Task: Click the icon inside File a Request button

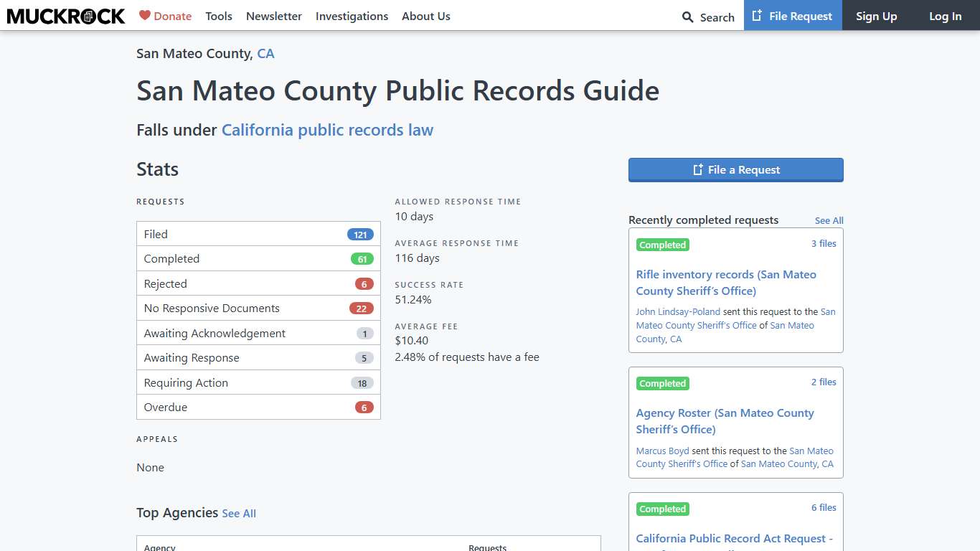Action: (697, 169)
